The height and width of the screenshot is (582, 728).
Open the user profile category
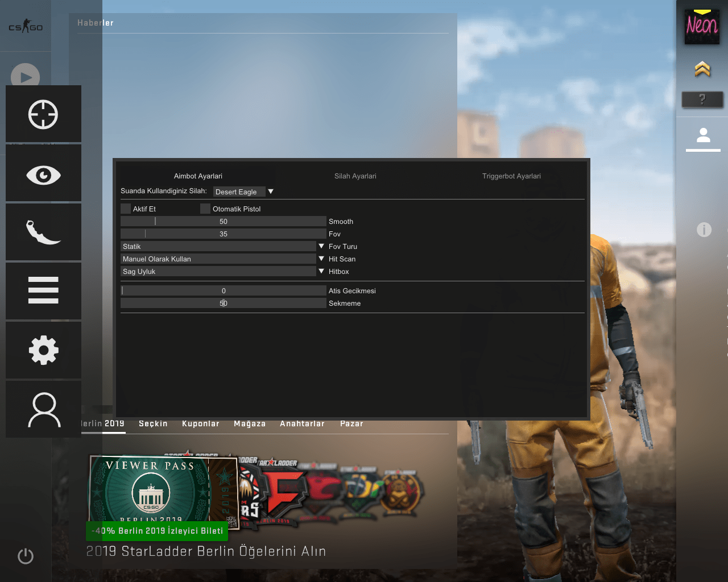pos(43,409)
